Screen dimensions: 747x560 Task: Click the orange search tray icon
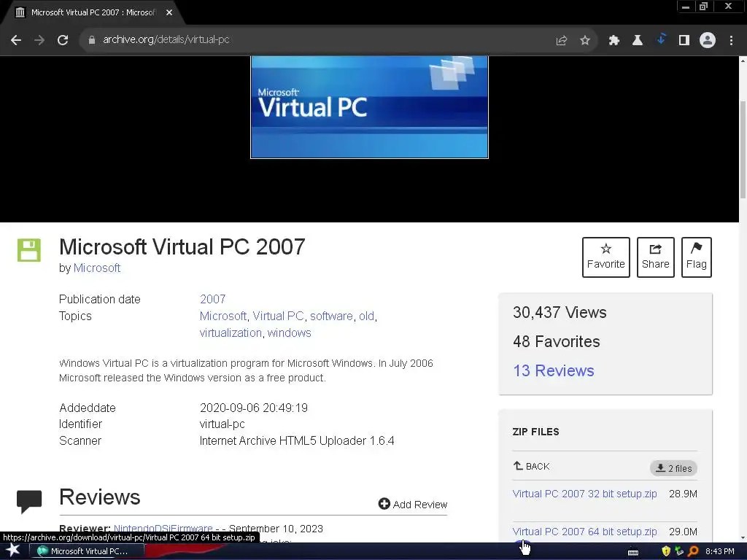pos(693,551)
